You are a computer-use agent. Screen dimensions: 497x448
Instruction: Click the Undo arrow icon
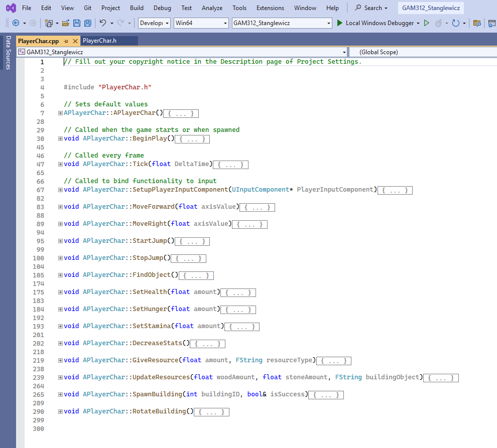103,23
